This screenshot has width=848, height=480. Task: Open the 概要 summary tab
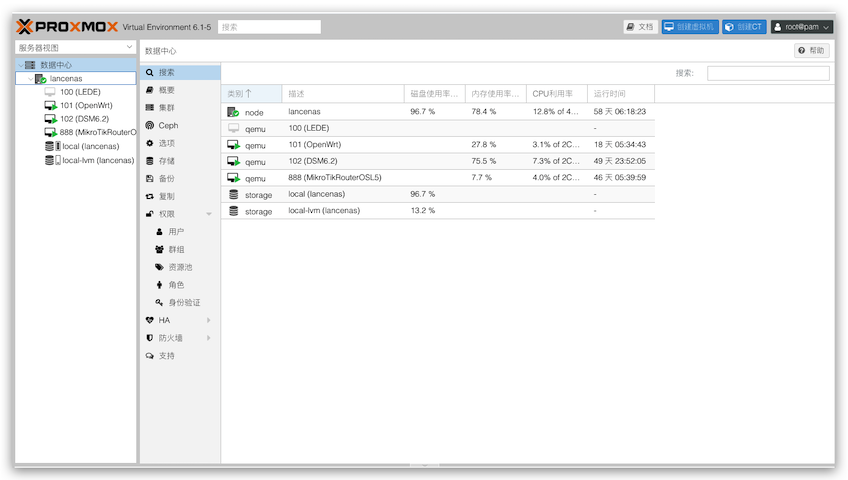coord(166,90)
